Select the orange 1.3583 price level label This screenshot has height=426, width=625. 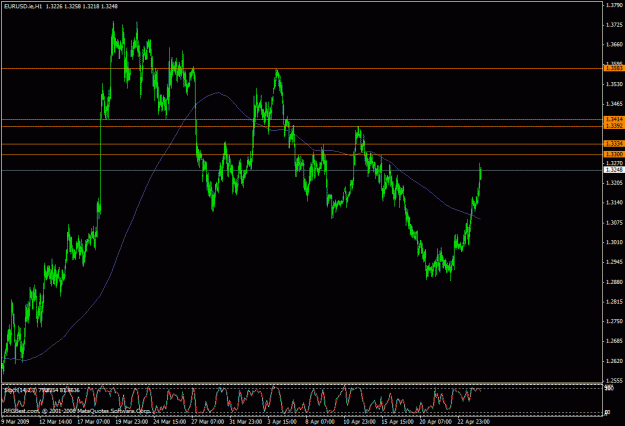614,68
